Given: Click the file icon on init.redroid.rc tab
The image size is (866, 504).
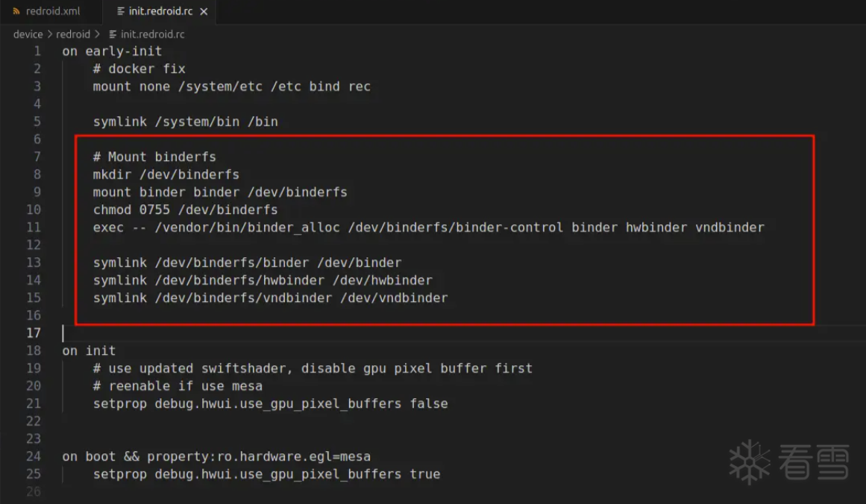Looking at the screenshot, I should (121, 12).
